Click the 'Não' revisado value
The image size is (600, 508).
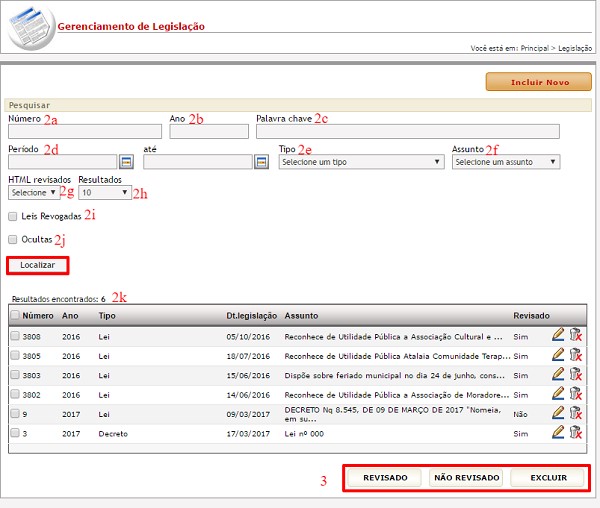[520, 414]
